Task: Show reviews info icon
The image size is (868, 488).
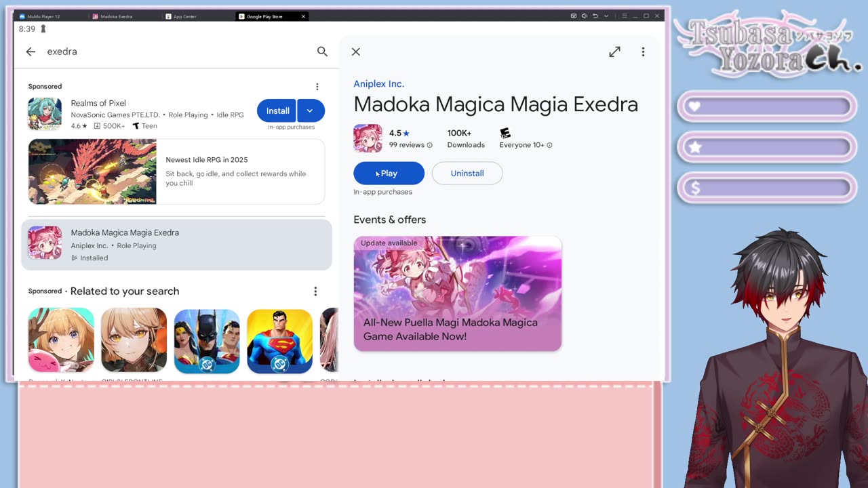Action: [x=429, y=145]
